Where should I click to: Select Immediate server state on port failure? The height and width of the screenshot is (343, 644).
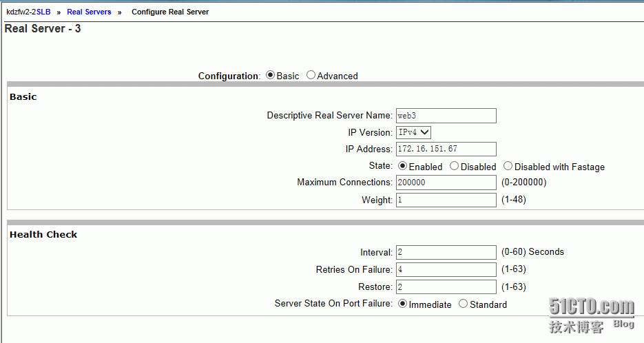pos(402,304)
